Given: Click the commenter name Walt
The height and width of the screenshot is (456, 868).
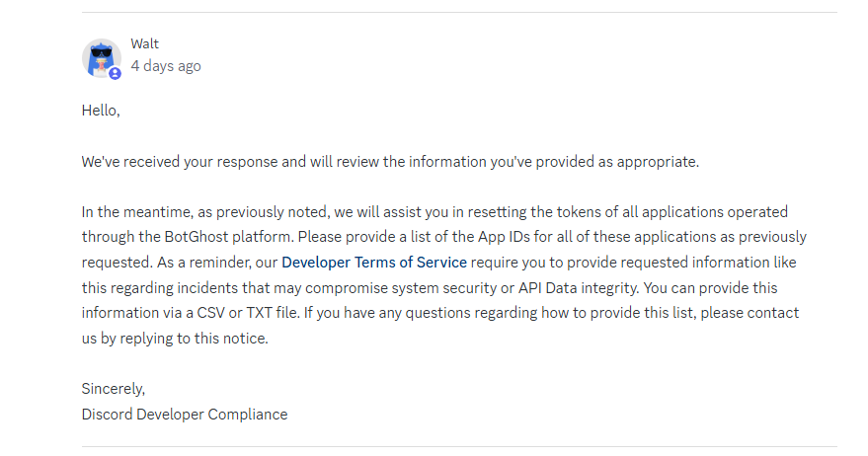Looking at the screenshot, I should coord(144,43).
